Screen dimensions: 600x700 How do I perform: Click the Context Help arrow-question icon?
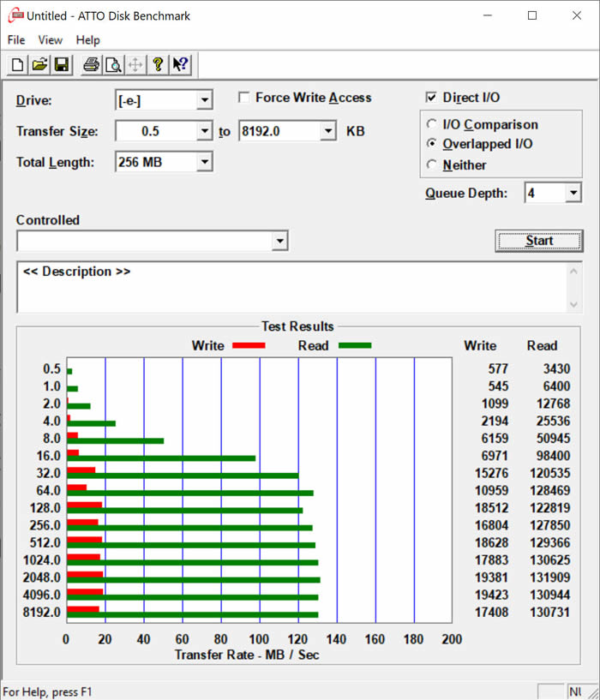(x=181, y=65)
